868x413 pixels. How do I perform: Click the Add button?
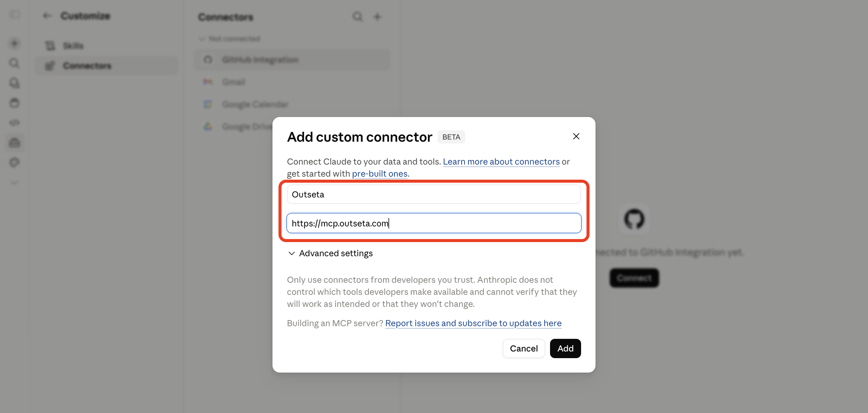click(565, 348)
